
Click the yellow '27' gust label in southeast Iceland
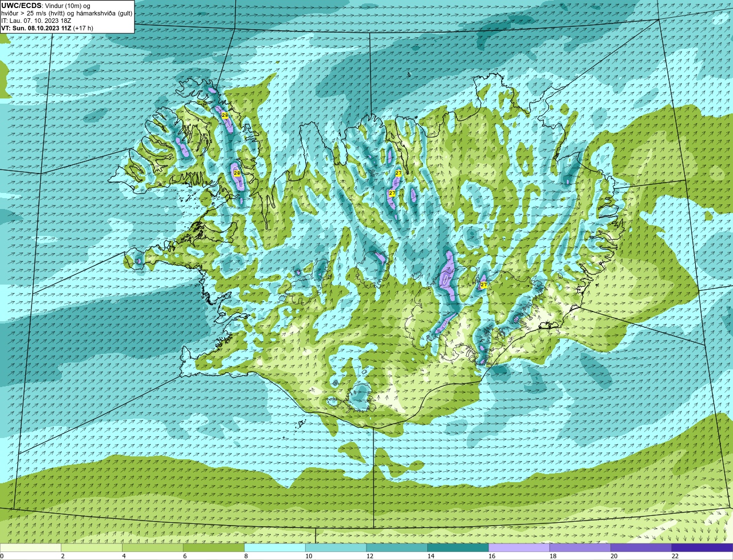[483, 285]
